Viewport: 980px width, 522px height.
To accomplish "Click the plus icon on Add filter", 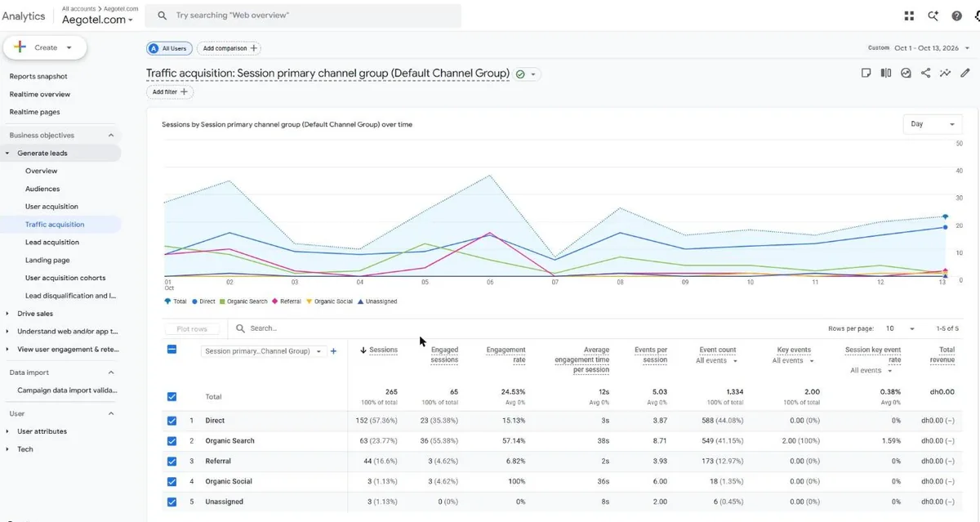I will coord(184,92).
